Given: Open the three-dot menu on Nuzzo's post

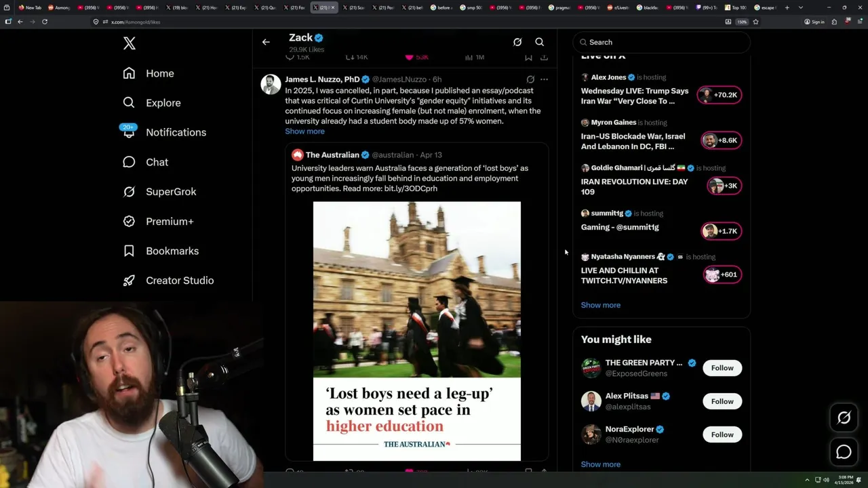Looking at the screenshot, I should pos(544,79).
